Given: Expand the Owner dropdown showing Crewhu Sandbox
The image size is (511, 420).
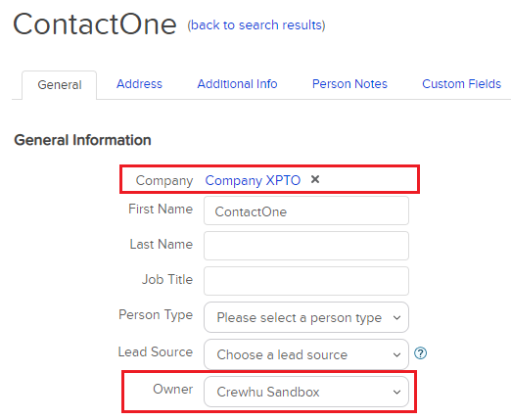Looking at the screenshot, I should pos(306,392).
